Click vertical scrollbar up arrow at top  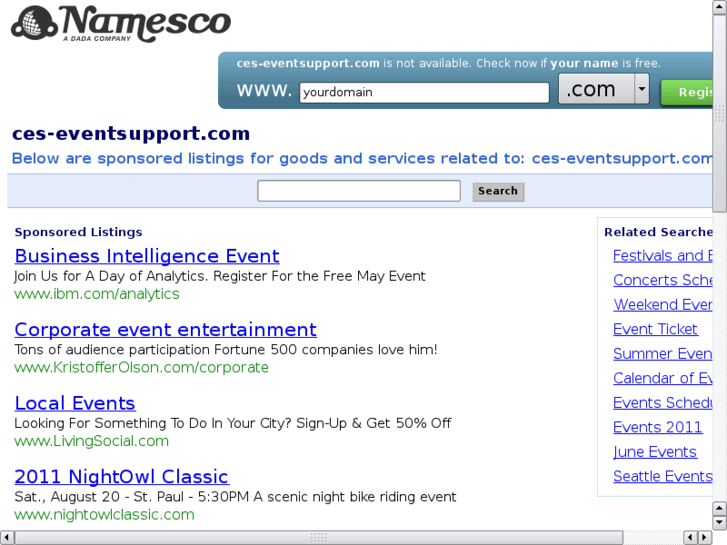click(x=720, y=6)
